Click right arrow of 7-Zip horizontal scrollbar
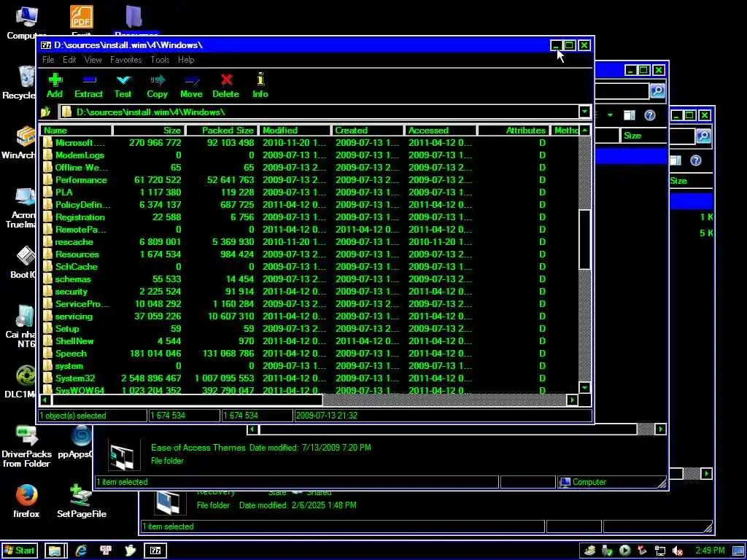The width and height of the screenshot is (747, 560). [573, 400]
